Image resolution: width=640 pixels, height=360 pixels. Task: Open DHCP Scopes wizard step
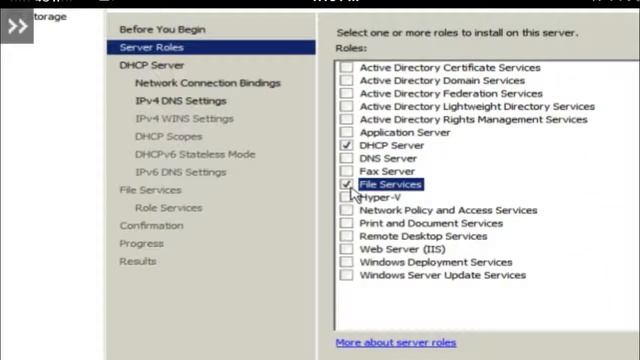(x=169, y=137)
